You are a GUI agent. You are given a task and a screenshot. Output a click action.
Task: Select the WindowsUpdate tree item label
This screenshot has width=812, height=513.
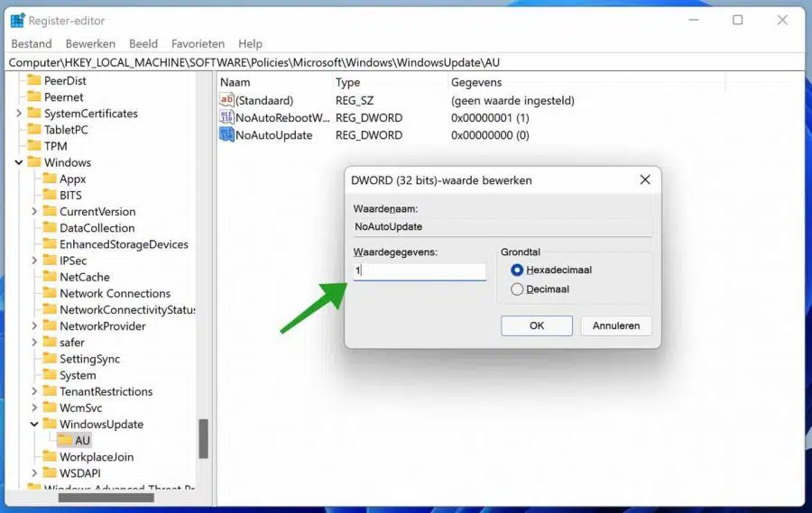pos(101,424)
